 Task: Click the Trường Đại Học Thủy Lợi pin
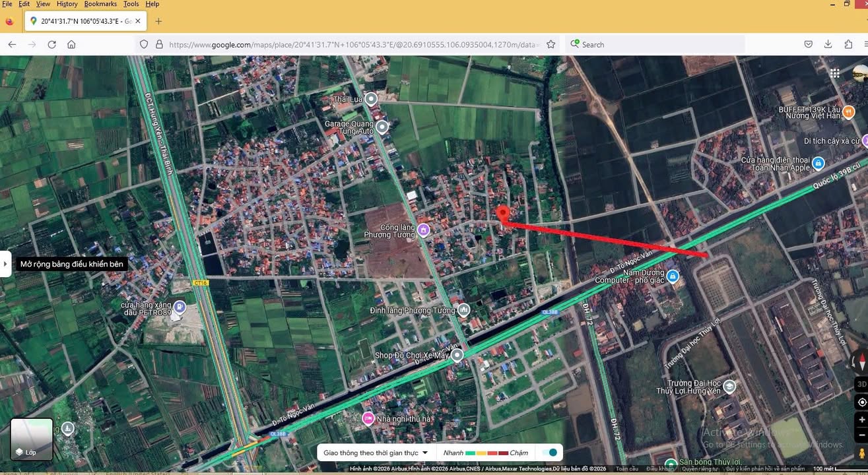[x=729, y=387]
